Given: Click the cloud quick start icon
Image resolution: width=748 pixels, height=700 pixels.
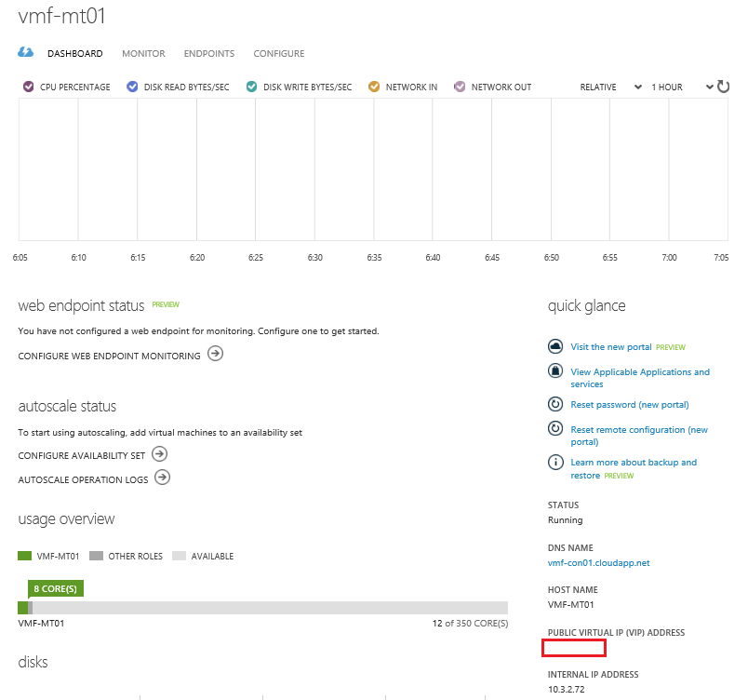Looking at the screenshot, I should coord(26,53).
